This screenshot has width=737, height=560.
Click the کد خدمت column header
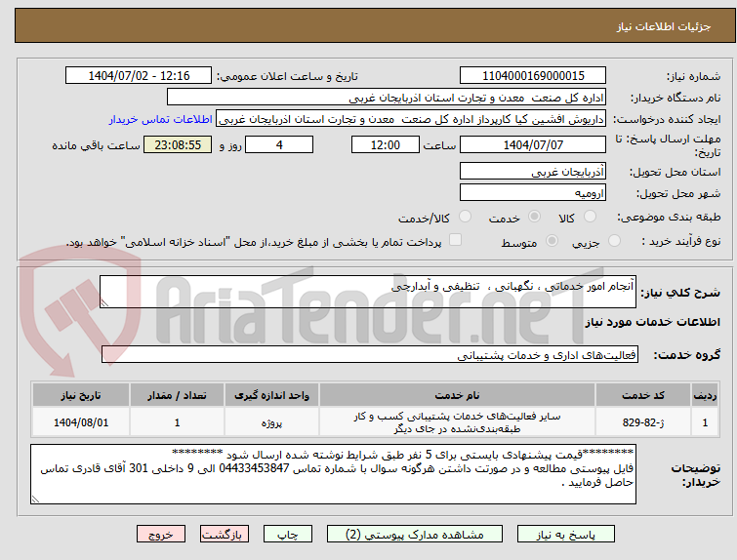[x=643, y=395]
